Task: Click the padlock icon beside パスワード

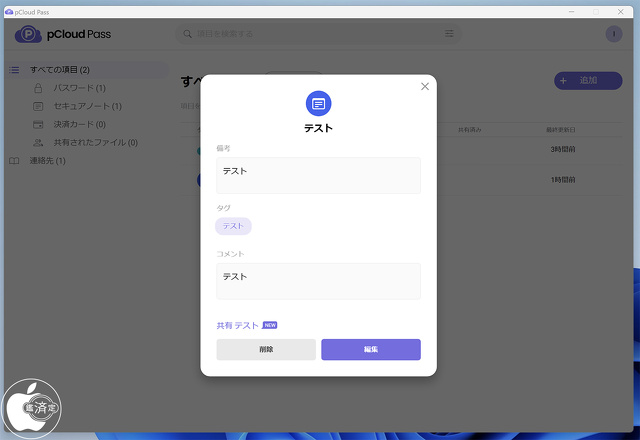Action: 38,88
